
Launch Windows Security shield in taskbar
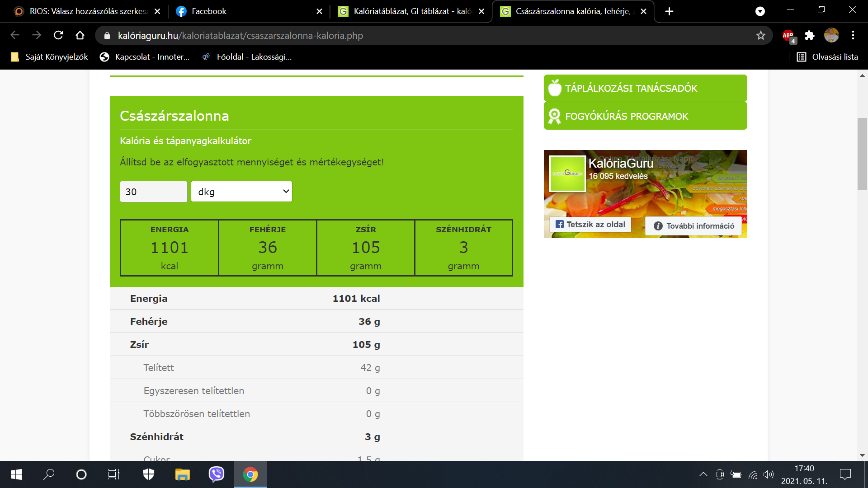click(x=149, y=474)
